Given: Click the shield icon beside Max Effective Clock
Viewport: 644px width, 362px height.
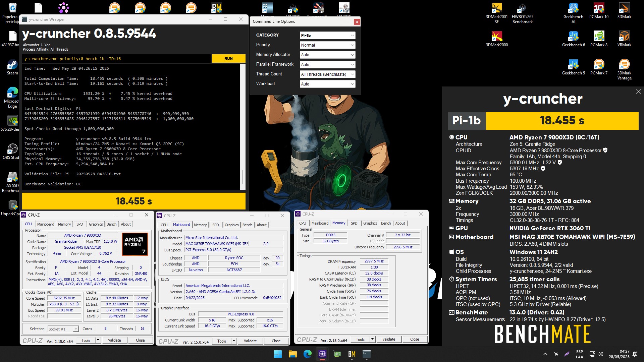Looking at the screenshot, I should pos(543,168).
